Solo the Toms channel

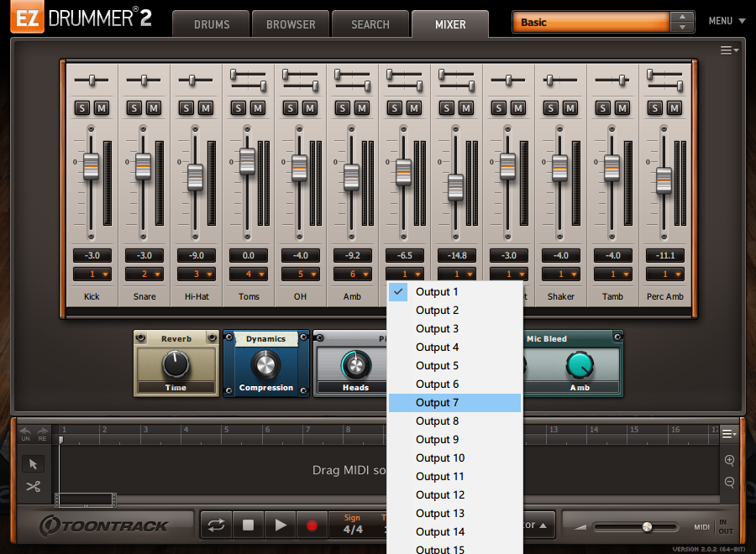point(239,108)
